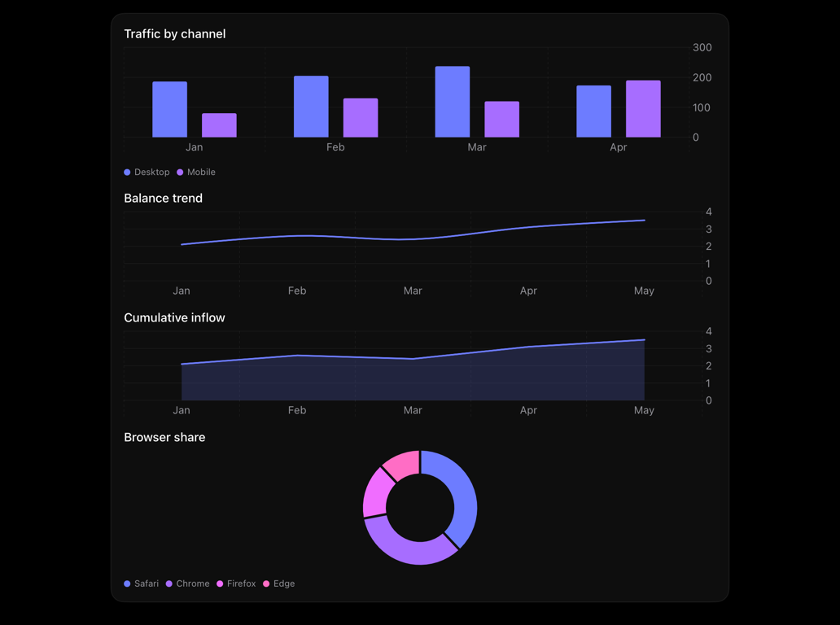The width and height of the screenshot is (840, 625).
Task: Click the Feb Mobile bar
Action: [361, 118]
